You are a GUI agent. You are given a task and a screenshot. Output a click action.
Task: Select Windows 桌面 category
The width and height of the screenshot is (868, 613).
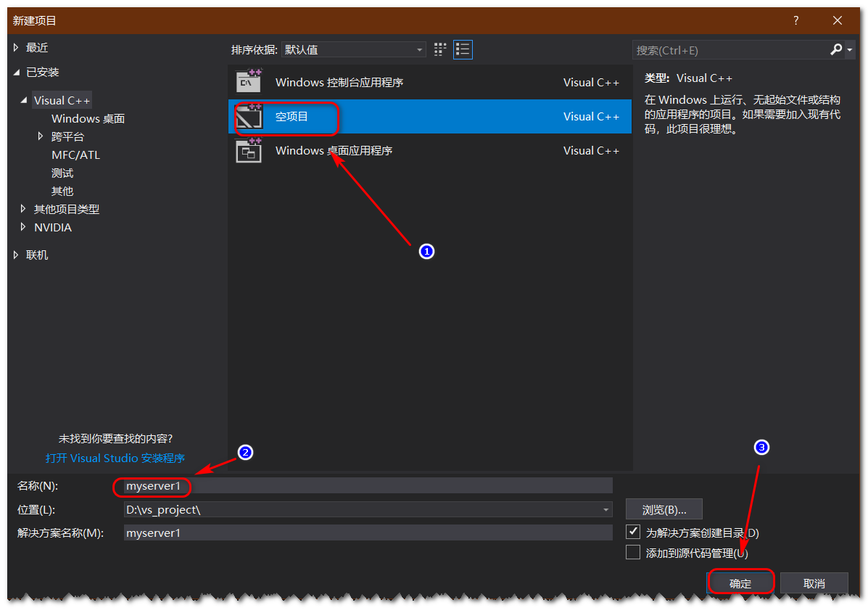pos(88,118)
